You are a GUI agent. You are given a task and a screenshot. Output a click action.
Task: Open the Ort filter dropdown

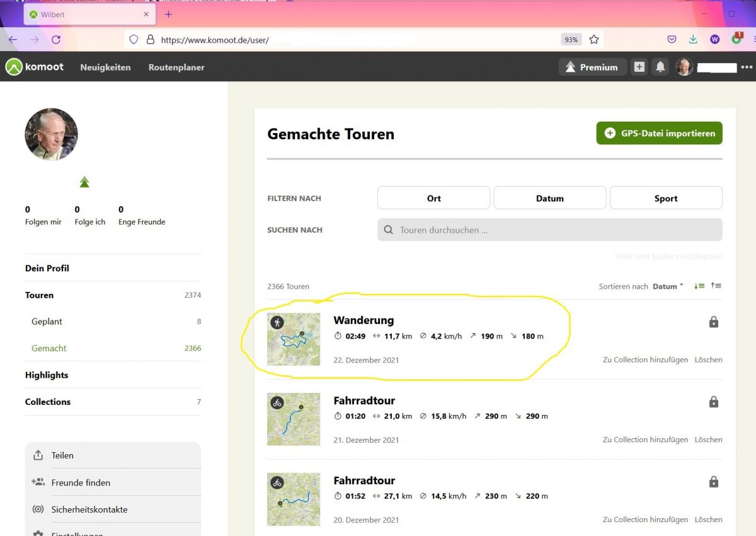(433, 198)
